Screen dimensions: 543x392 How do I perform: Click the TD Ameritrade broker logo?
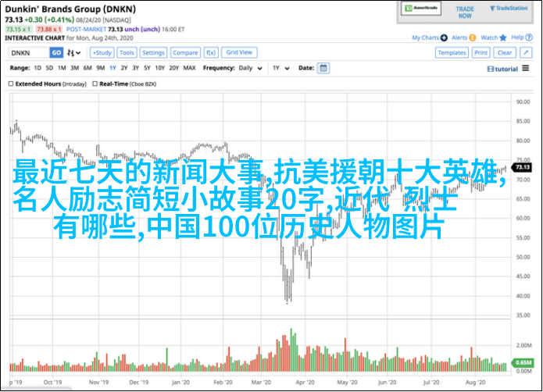(421, 9)
